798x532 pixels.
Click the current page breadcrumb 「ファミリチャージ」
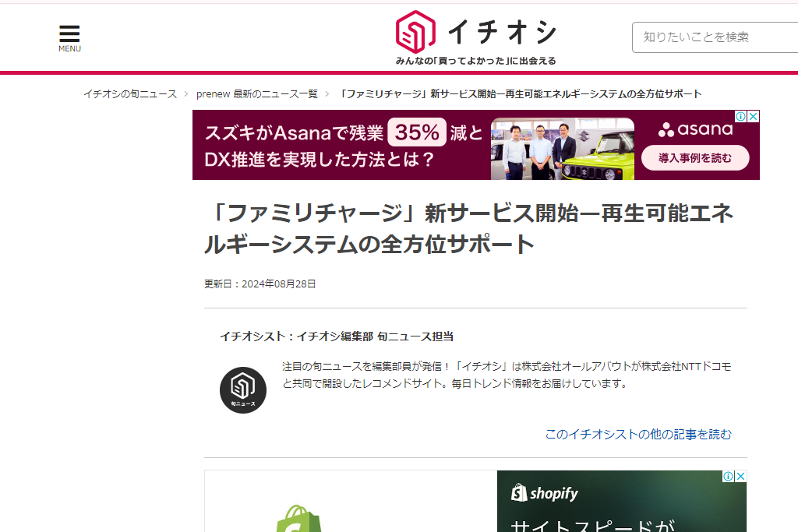pyautogui.click(x=520, y=94)
